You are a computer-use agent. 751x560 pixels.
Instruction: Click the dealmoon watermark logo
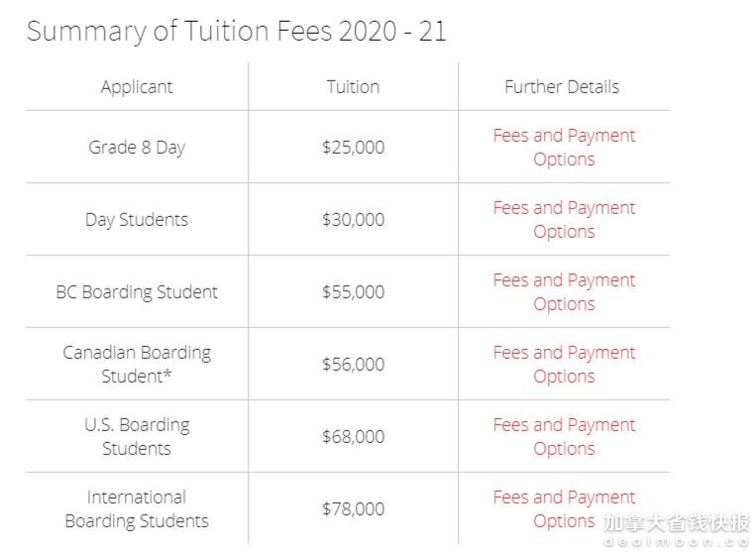click(677, 529)
